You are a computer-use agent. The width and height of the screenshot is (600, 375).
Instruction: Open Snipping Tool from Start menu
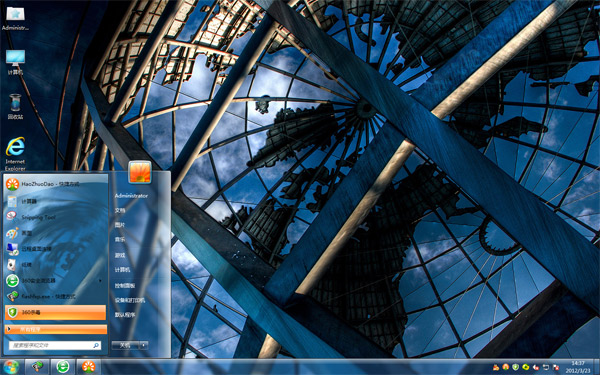click(x=56, y=217)
